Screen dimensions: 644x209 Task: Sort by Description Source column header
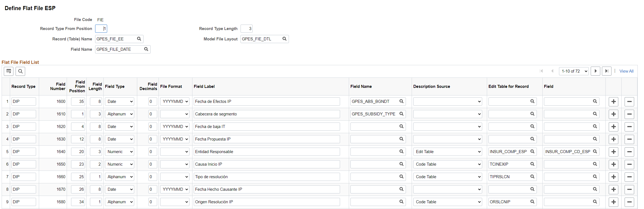point(432,86)
